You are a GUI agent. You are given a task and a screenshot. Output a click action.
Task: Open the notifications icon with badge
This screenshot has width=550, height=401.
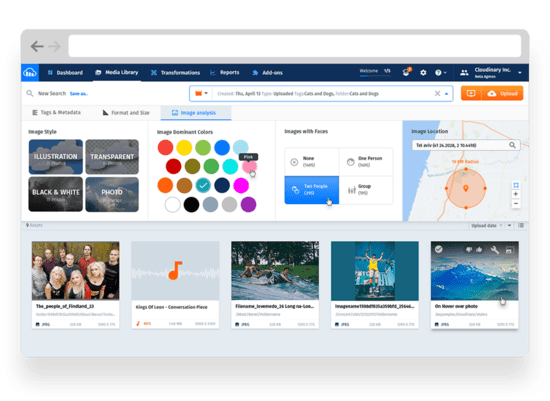point(407,72)
